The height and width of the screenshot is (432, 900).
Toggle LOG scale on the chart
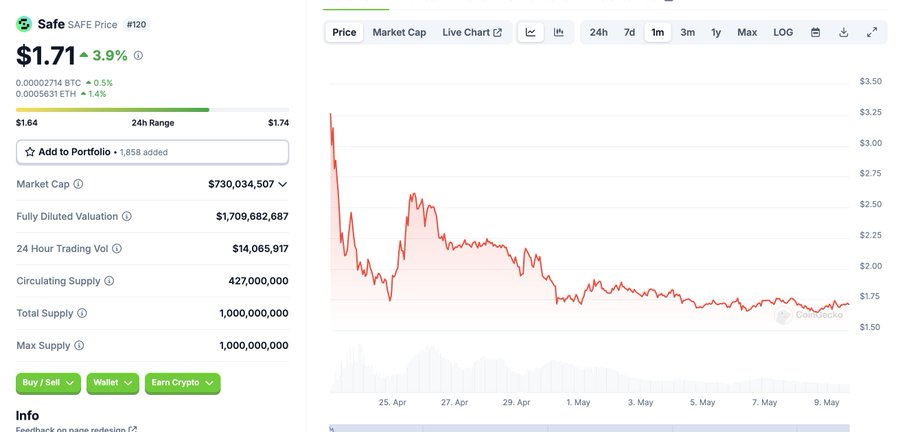click(x=783, y=32)
